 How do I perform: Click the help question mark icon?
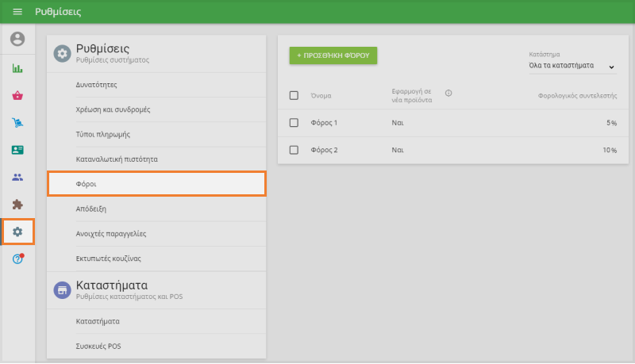click(x=17, y=259)
